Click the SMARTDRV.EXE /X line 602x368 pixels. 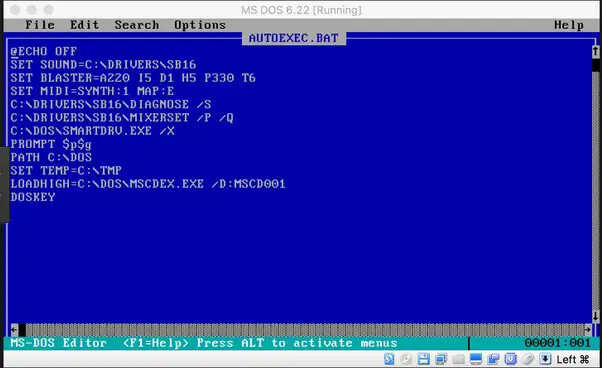(93, 131)
